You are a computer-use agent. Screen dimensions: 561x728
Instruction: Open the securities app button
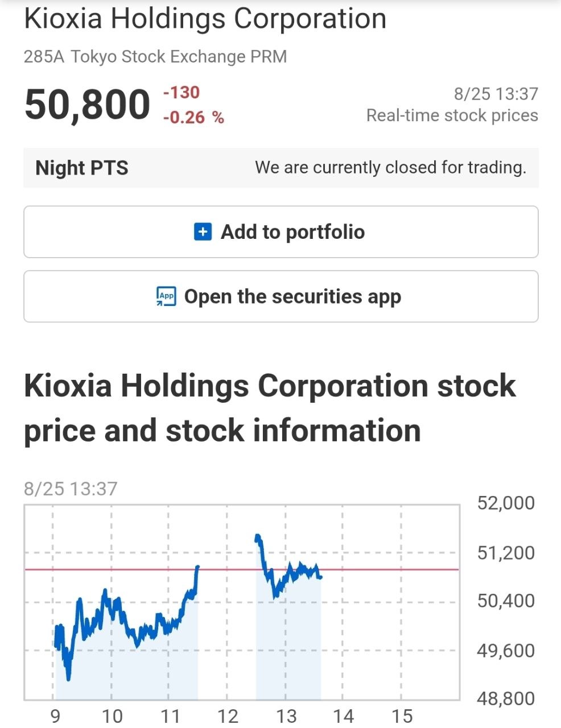click(281, 296)
